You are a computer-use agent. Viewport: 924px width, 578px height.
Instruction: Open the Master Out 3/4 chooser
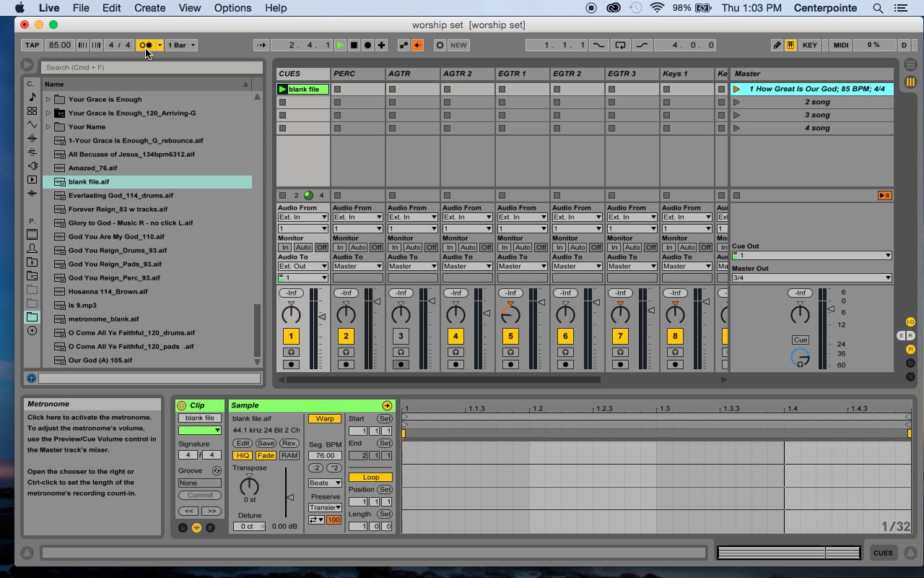[811, 278]
